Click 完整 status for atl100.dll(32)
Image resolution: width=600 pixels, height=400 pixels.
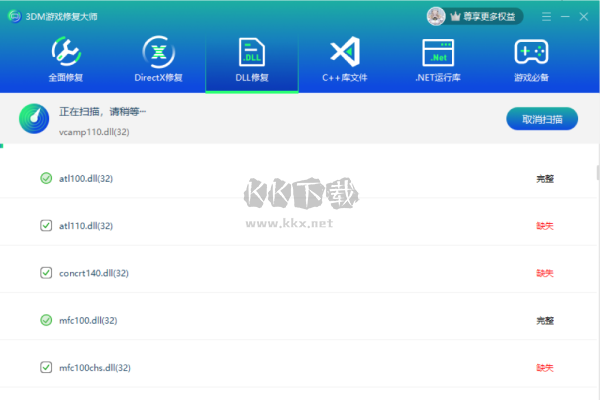click(x=545, y=179)
